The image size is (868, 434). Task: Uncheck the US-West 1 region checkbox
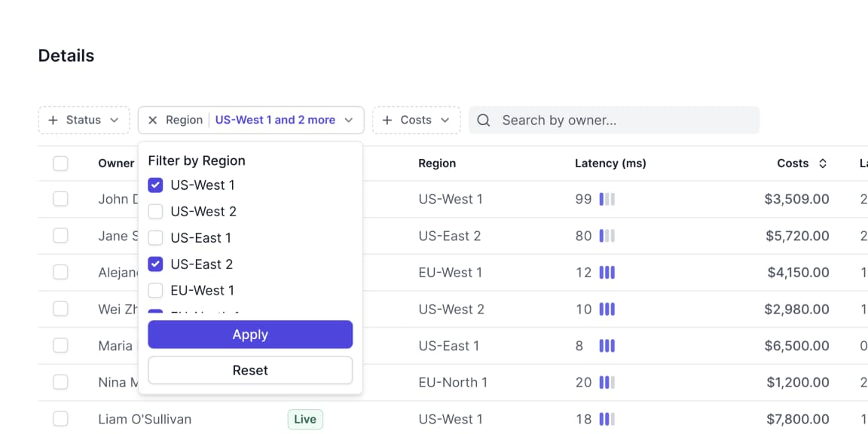(x=156, y=185)
